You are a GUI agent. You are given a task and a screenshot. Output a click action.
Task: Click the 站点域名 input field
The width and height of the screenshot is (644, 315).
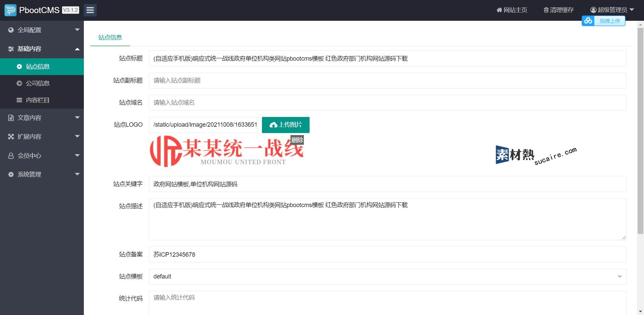(x=387, y=103)
